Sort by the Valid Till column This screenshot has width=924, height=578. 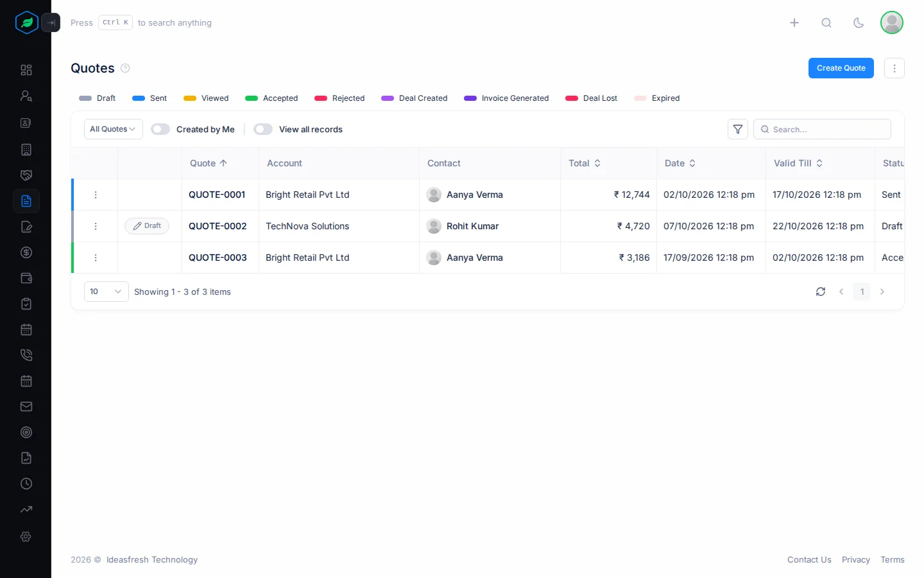click(798, 163)
